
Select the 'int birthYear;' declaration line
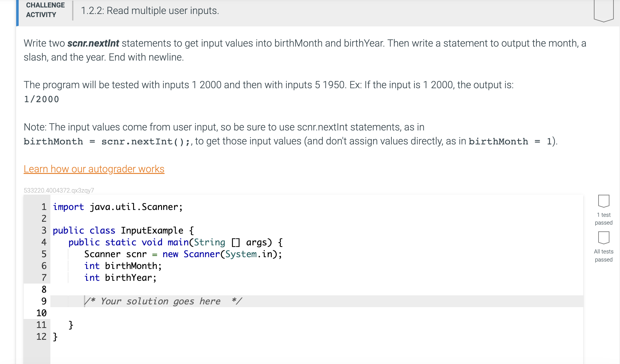tap(120, 278)
